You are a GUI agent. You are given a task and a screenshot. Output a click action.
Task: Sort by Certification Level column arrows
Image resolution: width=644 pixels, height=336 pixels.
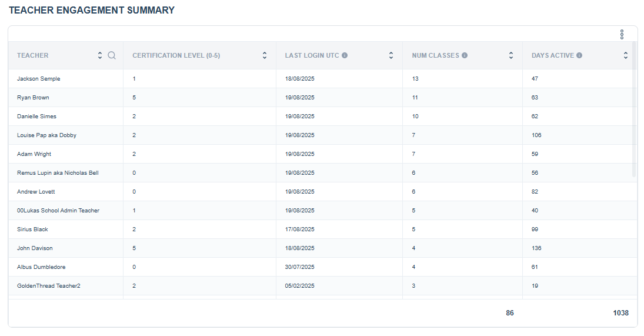point(265,55)
